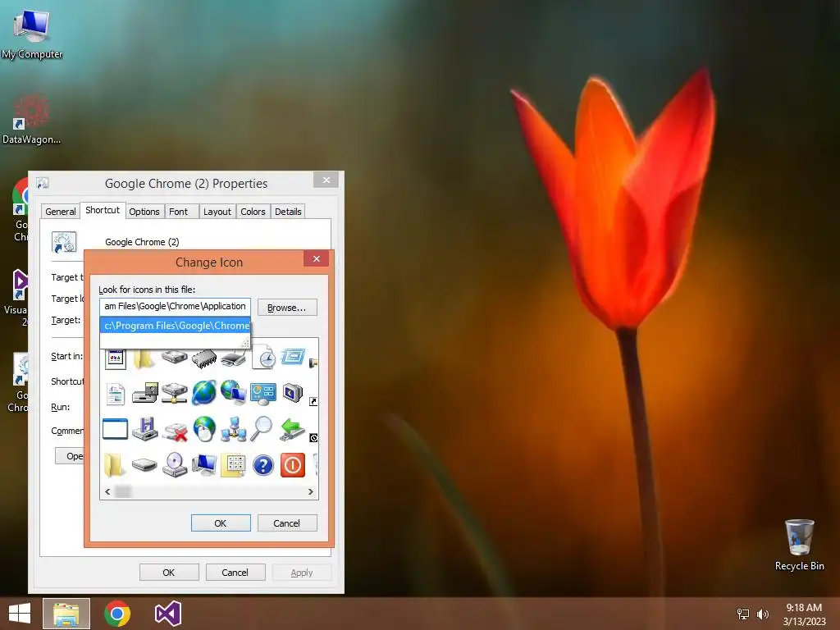Switch to the Layout tab
Image resolution: width=840 pixels, height=630 pixels.
[217, 212]
